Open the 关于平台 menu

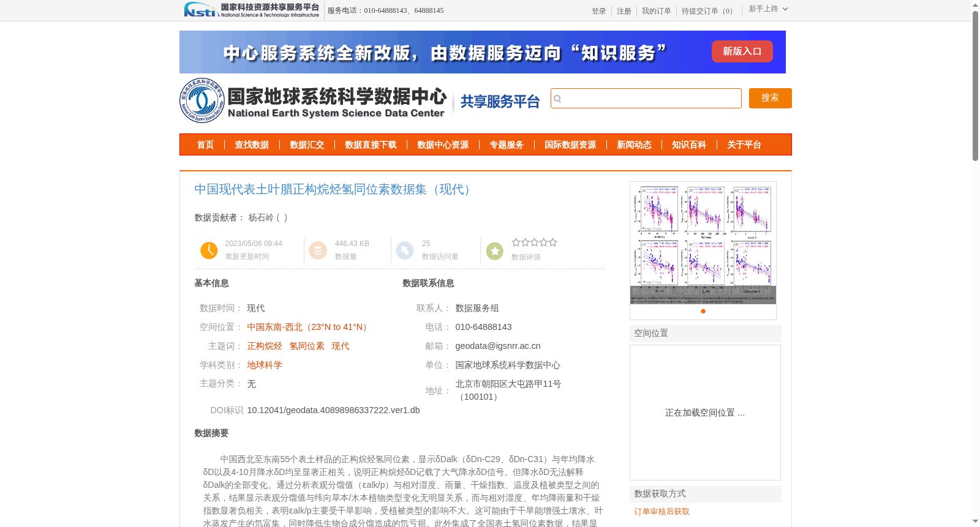point(744,144)
